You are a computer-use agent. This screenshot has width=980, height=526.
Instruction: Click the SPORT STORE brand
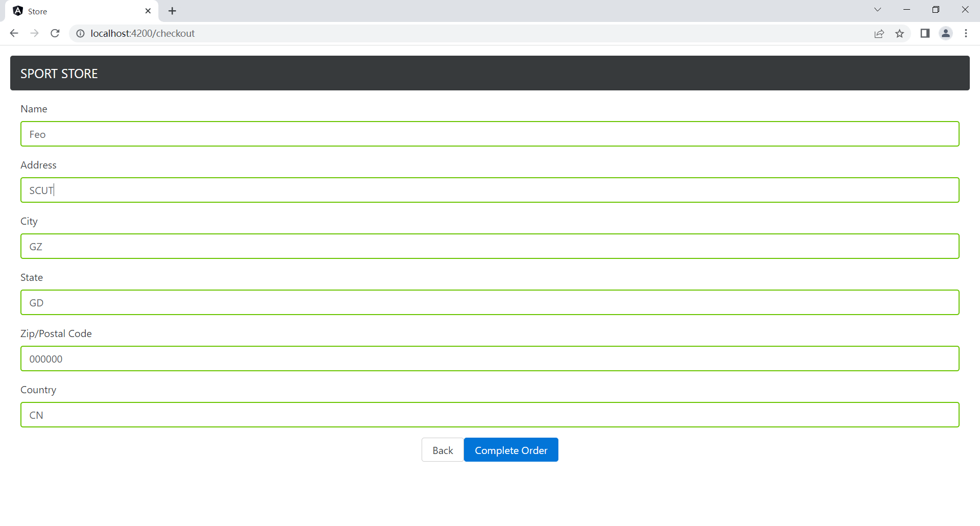coord(59,74)
